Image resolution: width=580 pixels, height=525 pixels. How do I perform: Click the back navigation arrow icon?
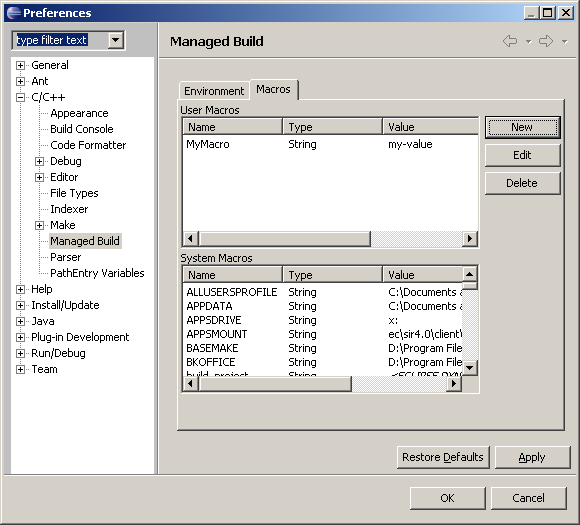510,41
